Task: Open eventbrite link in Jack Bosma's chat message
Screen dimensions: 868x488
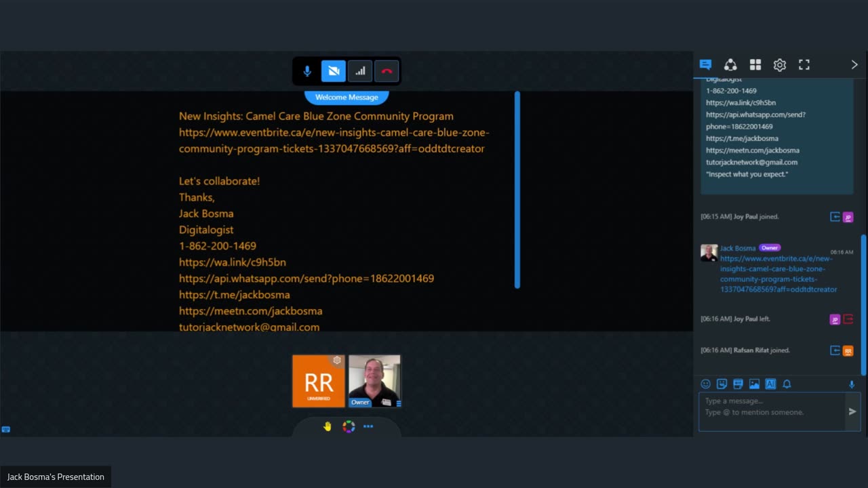Action: click(x=778, y=274)
